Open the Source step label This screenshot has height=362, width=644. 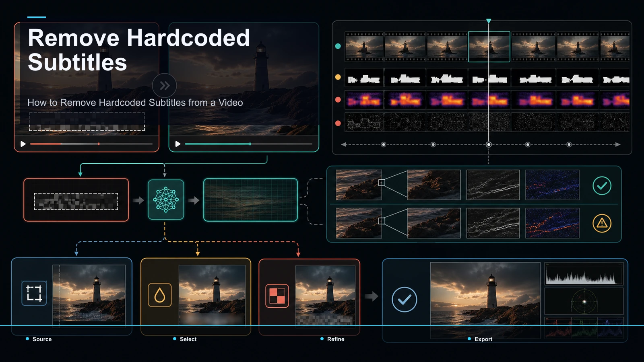42,339
